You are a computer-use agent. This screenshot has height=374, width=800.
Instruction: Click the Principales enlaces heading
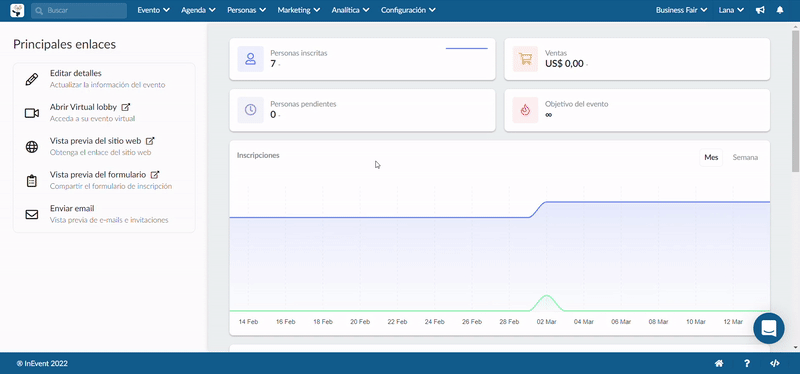point(65,44)
